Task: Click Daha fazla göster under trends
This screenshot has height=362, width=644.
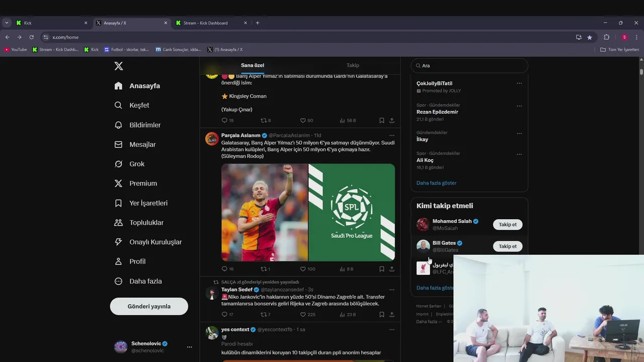Action: [x=437, y=183]
